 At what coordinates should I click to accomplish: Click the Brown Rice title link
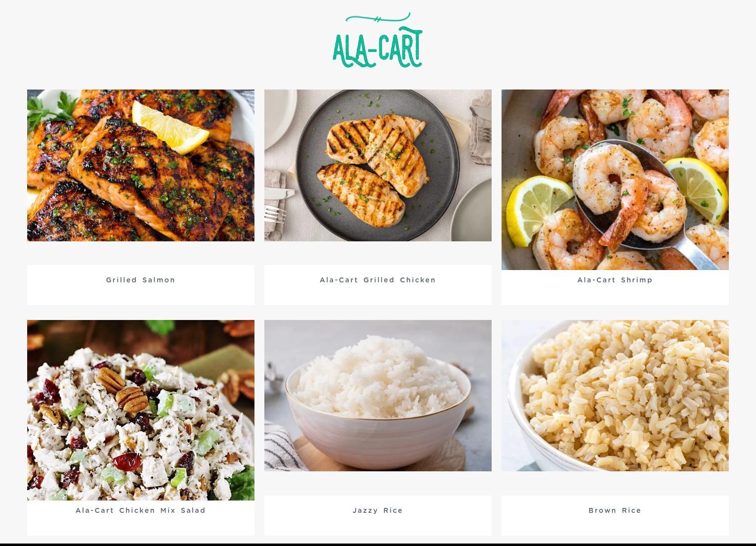pos(615,510)
